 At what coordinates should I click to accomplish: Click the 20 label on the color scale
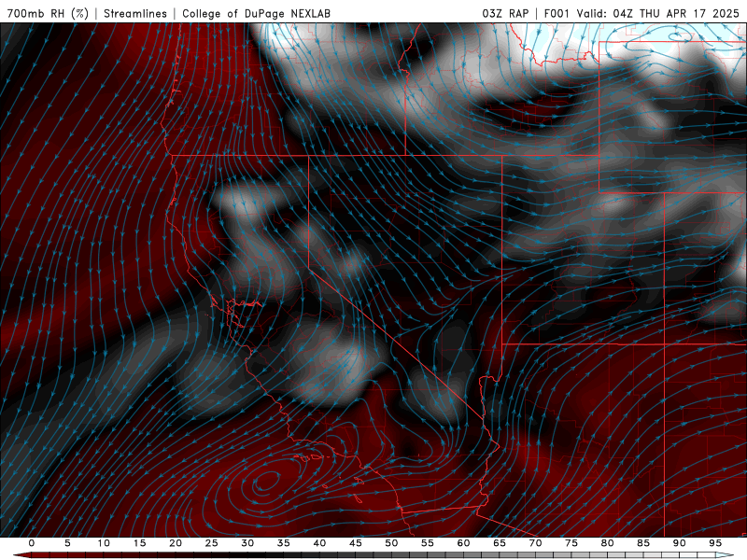coord(176,543)
